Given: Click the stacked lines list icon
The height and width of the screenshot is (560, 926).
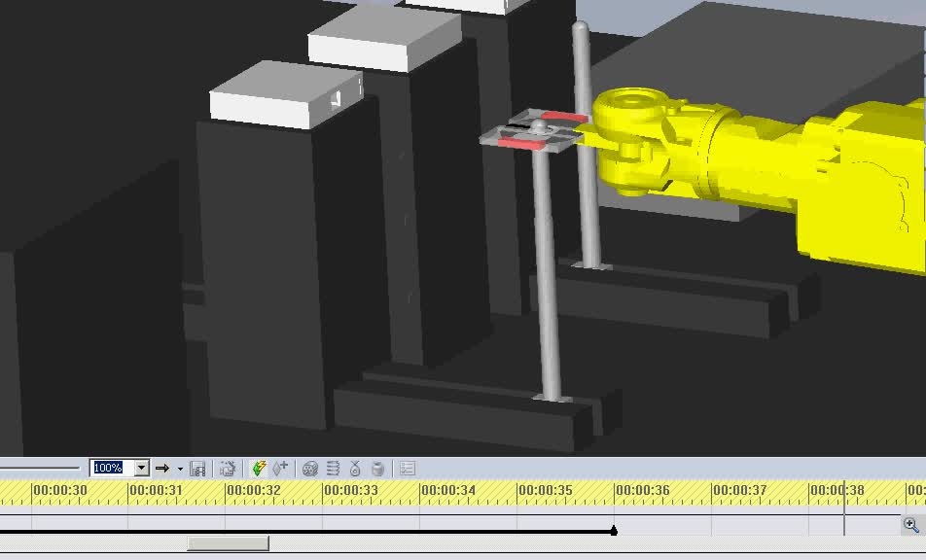Looking at the screenshot, I should (x=333, y=469).
